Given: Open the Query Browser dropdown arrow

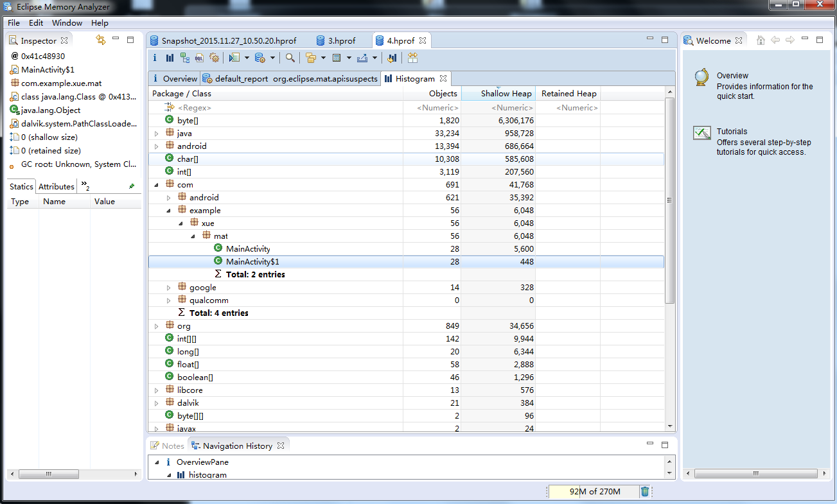Looking at the screenshot, I should click(x=272, y=58).
